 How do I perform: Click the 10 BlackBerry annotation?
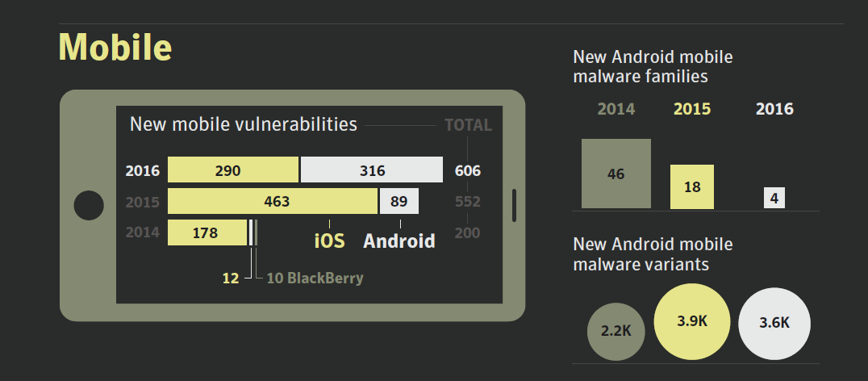[315, 278]
